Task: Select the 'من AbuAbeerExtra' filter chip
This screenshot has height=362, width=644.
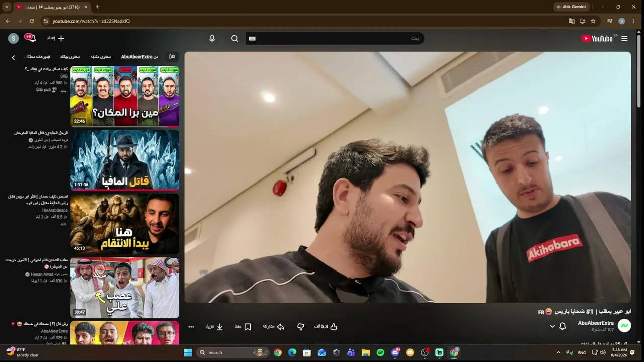Action: tap(139, 57)
